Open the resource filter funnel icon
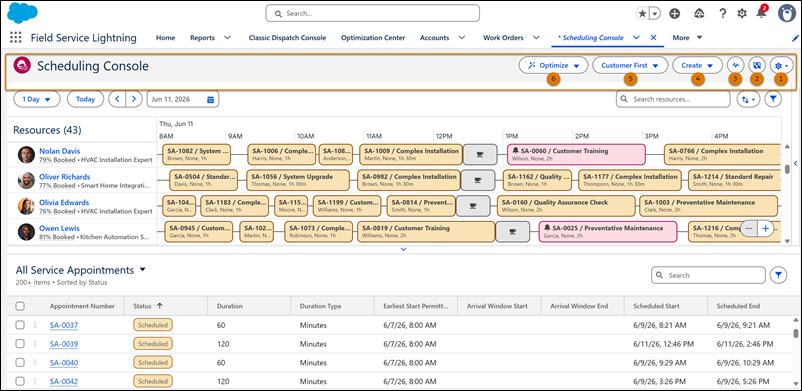 pyautogui.click(x=773, y=99)
